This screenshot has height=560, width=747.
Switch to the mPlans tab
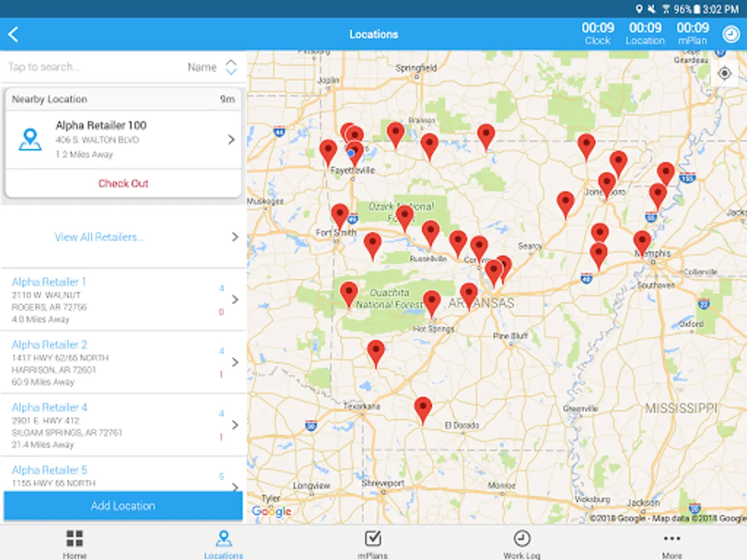point(373,544)
